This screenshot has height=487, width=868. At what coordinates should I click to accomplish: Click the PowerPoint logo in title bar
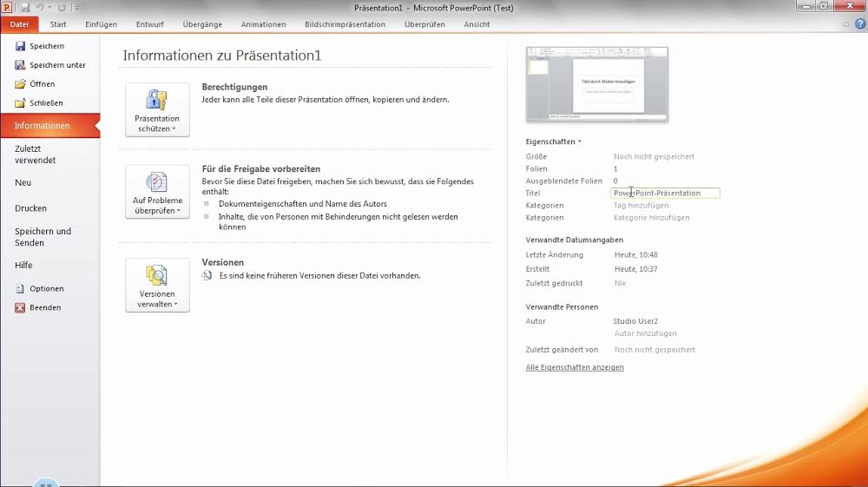tap(7, 8)
